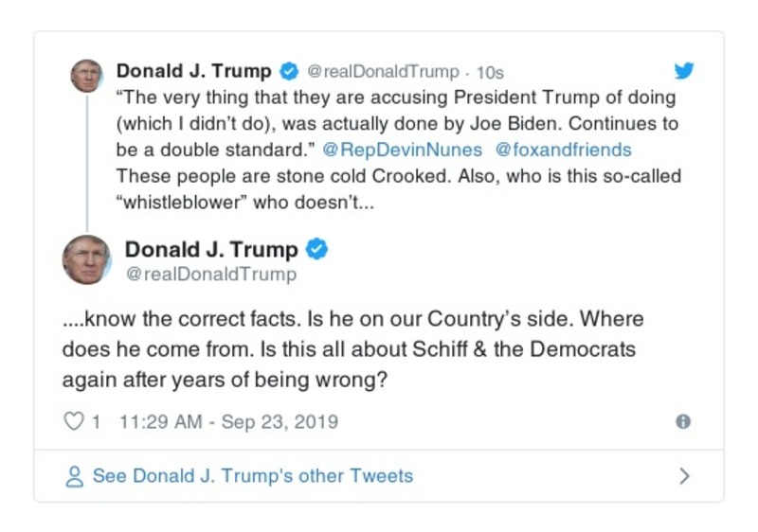Click the @realDonaldTrump handle under the large name
758x532 pixels.
pos(210,275)
